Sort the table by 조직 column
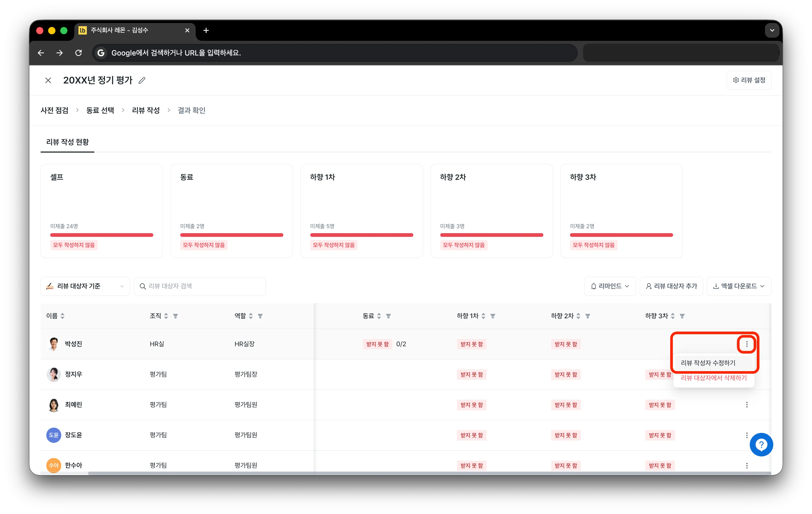The height and width of the screenshot is (514, 812). click(x=166, y=316)
